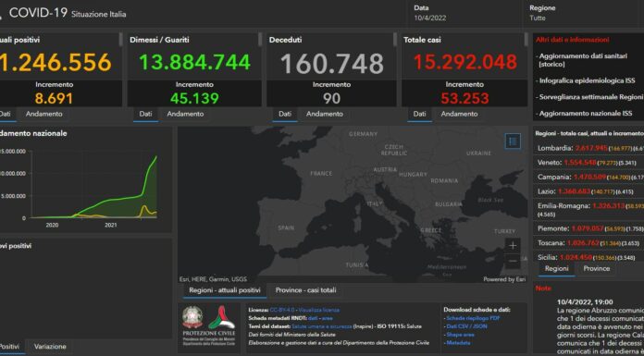Click the Deceduti card scrollbar
The image size is (644, 356).
(395, 40)
